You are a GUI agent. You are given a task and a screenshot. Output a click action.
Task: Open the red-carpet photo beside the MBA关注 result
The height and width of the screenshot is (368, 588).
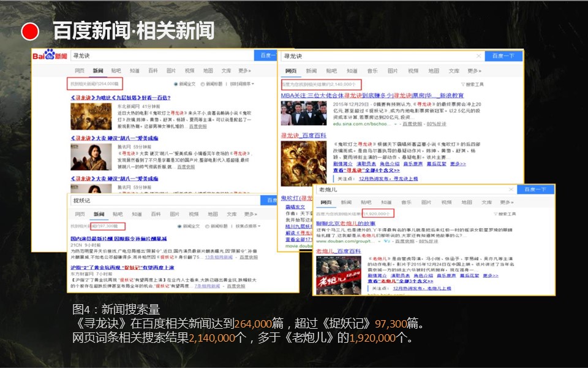click(304, 113)
